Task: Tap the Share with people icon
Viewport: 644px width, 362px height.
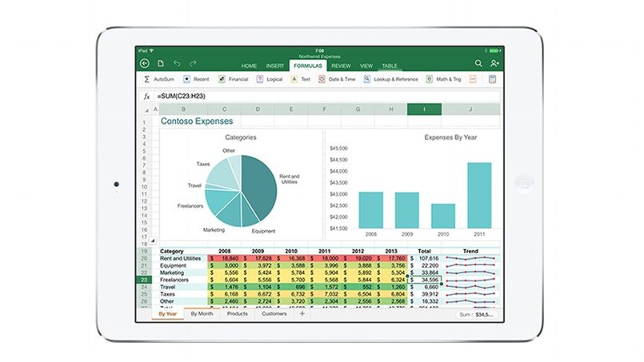Action: (x=495, y=63)
